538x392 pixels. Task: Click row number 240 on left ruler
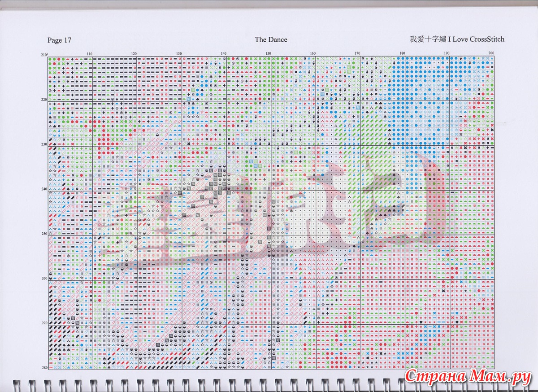(43, 189)
